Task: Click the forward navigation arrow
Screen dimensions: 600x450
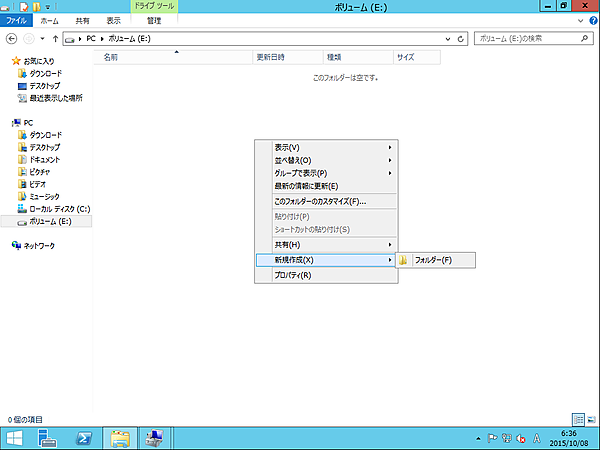Action: pos(29,39)
